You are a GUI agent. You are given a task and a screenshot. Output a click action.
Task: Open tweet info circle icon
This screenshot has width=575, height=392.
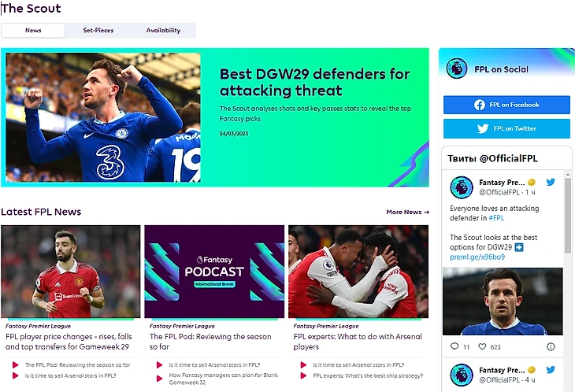551,346
